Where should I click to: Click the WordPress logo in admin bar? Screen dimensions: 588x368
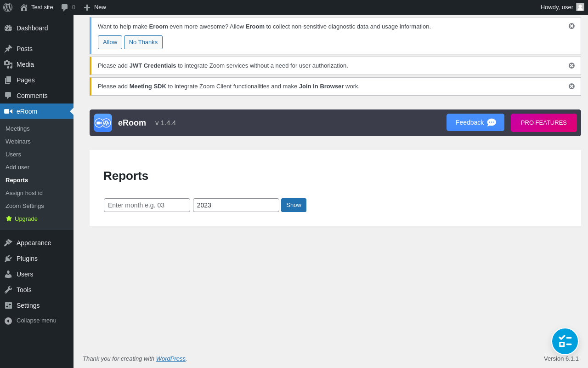tap(8, 7)
